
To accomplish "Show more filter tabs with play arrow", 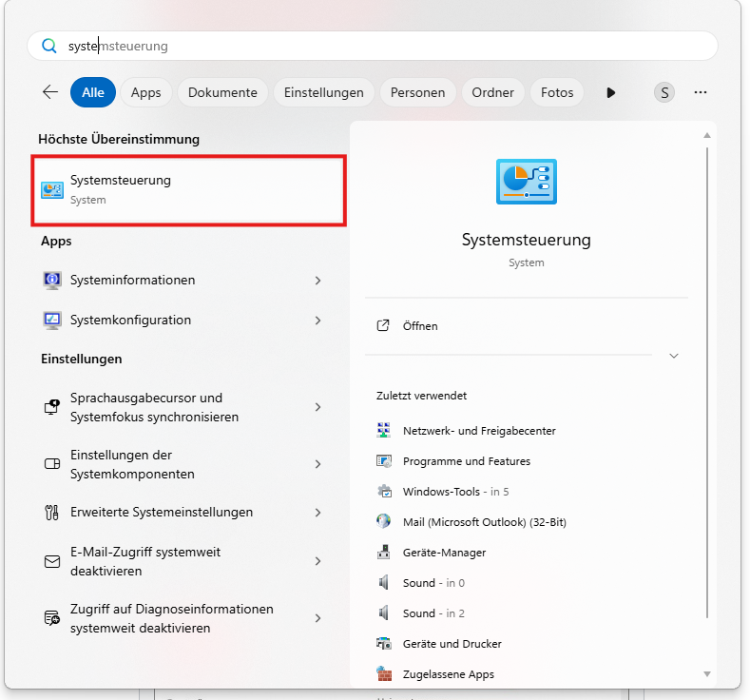I will (611, 92).
